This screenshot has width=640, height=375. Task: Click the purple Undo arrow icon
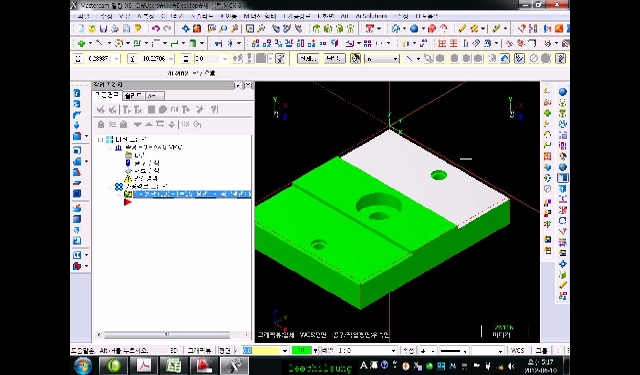[156, 29]
